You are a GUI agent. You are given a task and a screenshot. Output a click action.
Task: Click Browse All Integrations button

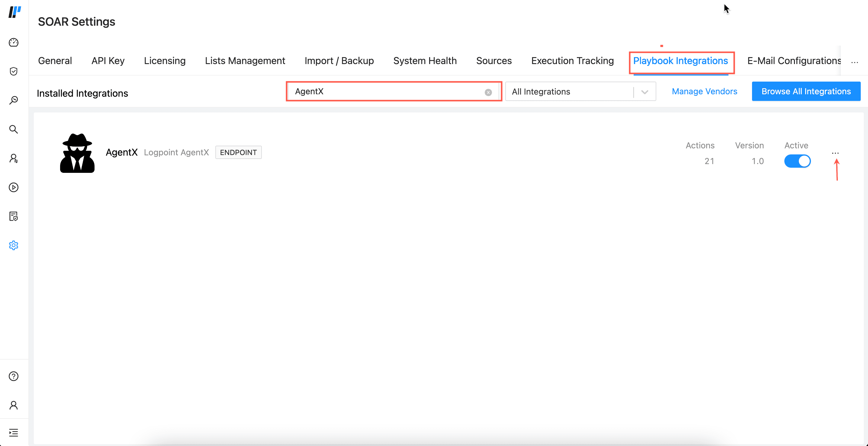pyautogui.click(x=806, y=92)
